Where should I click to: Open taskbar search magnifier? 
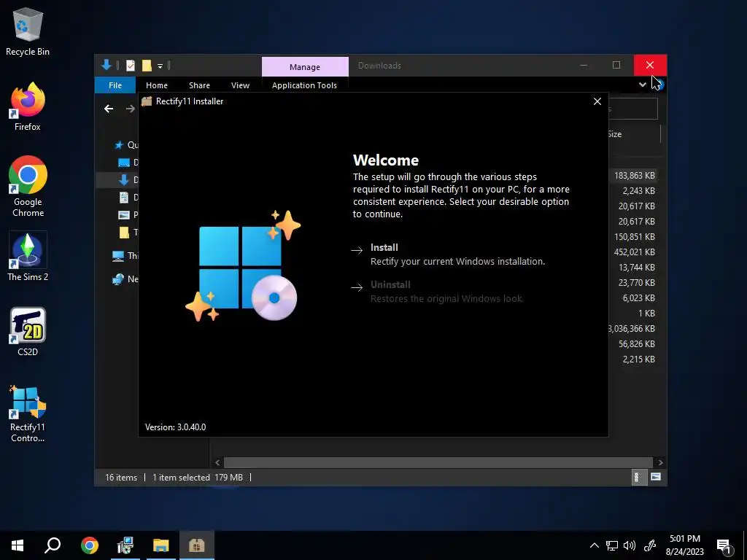[53, 545]
